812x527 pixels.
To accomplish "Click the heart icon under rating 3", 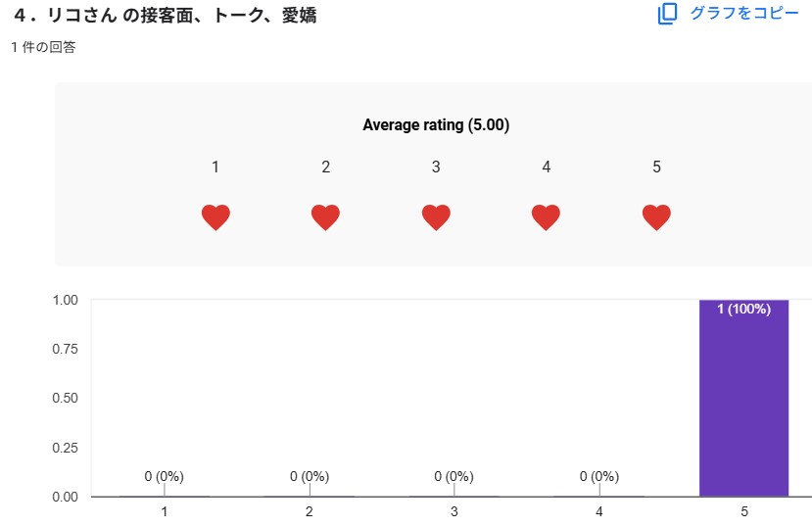I will (x=436, y=217).
